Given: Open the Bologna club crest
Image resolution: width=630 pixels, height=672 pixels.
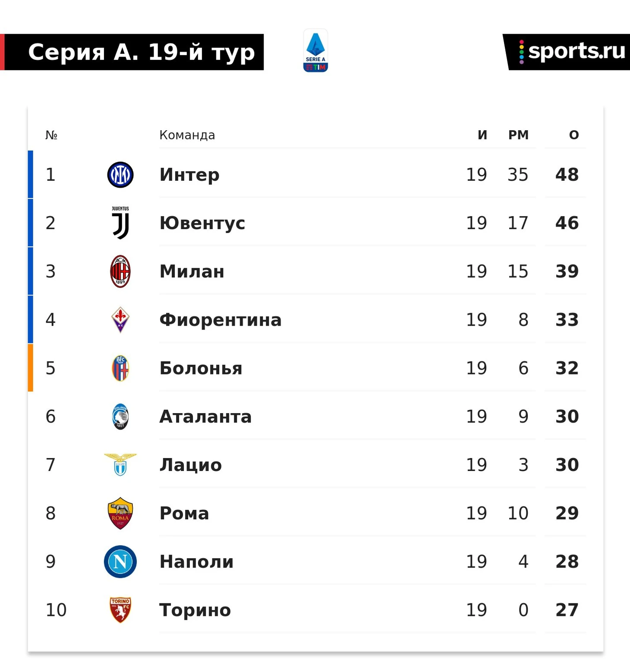Looking at the screenshot, I should point(120,368).
